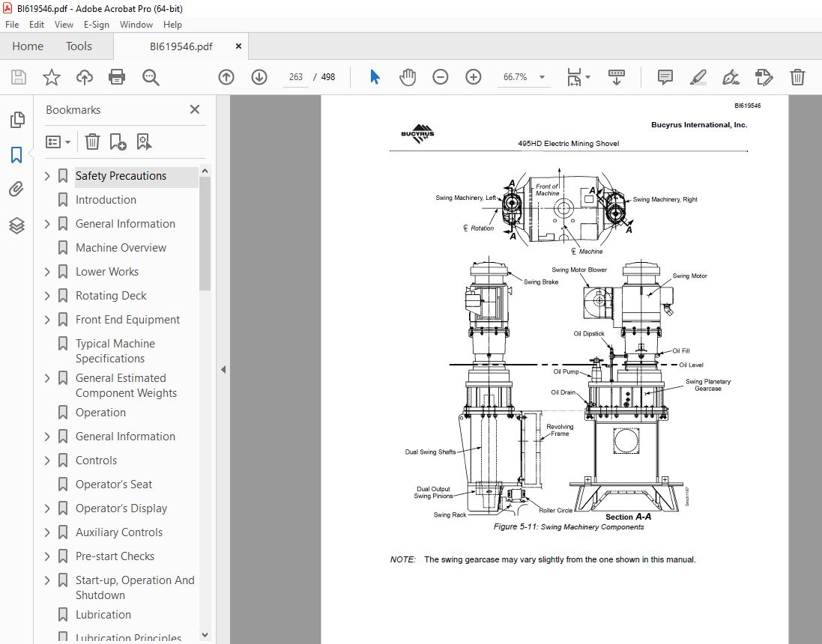The height and width of the screenshot is (644, 822).
Task: Close the Bookmarks panel
Action: point(195,109)
